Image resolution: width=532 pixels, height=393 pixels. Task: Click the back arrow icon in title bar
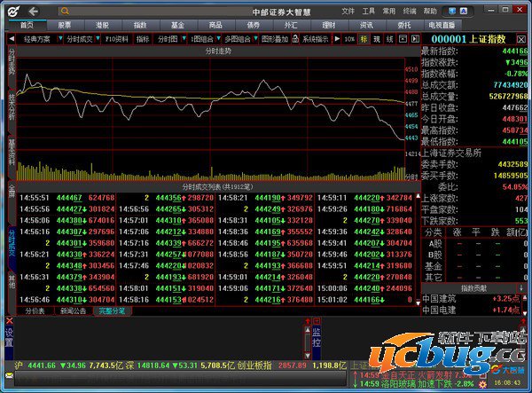coord(34,12)
